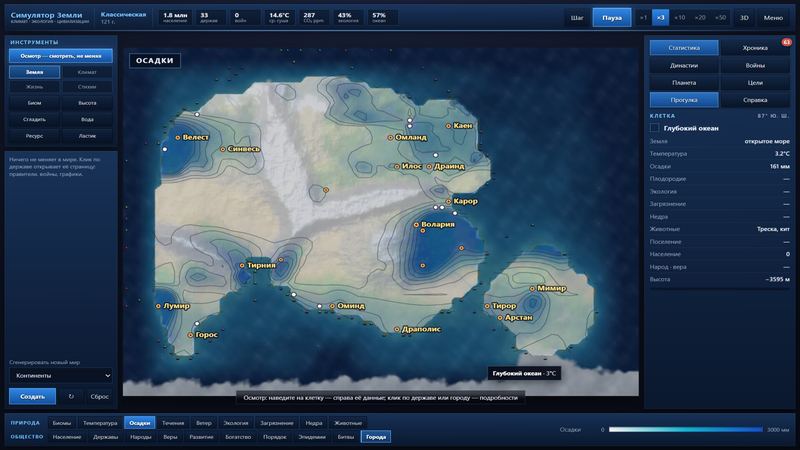Image resolution: width=800 pixels, height=450 pixels.
Task: Open the Справка tab
Action: point(755,100)
